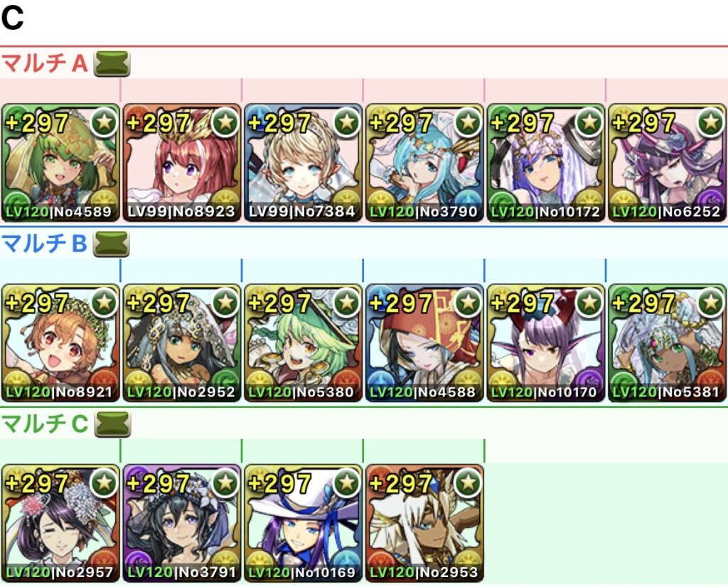Toggle the star badge on card No5381
This screenshot has height=587, width=728.
711,303
